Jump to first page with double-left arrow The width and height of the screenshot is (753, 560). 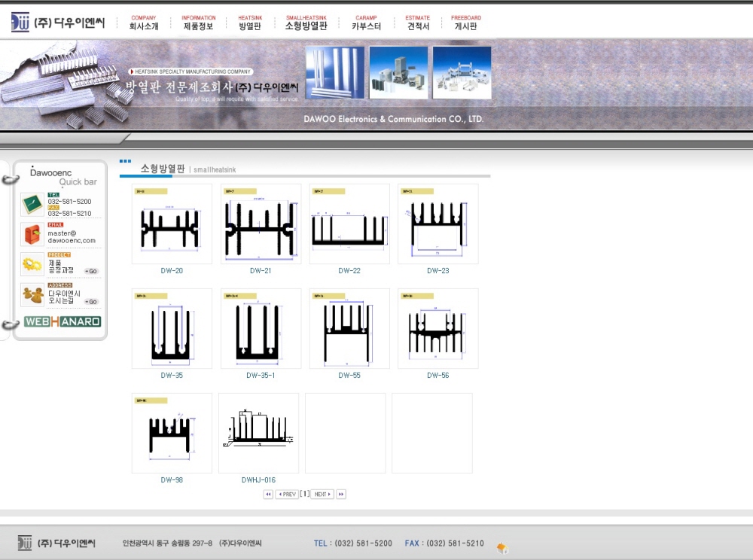coord(268,495)
